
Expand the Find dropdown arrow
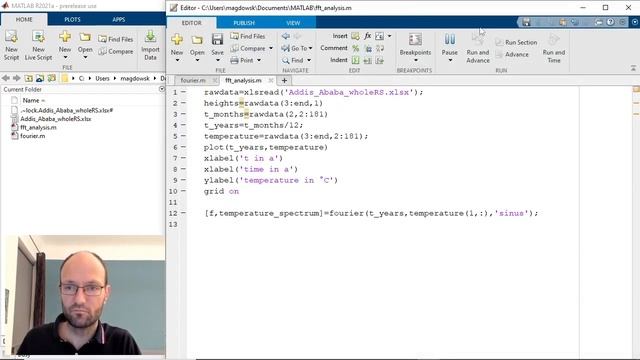[x=309, y=60]
